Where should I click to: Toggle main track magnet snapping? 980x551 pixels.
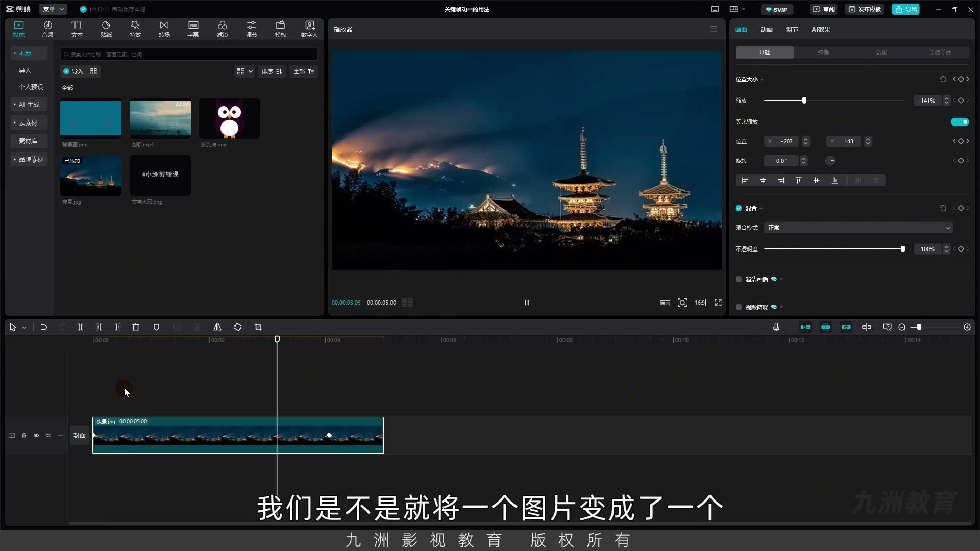point(805,327)
